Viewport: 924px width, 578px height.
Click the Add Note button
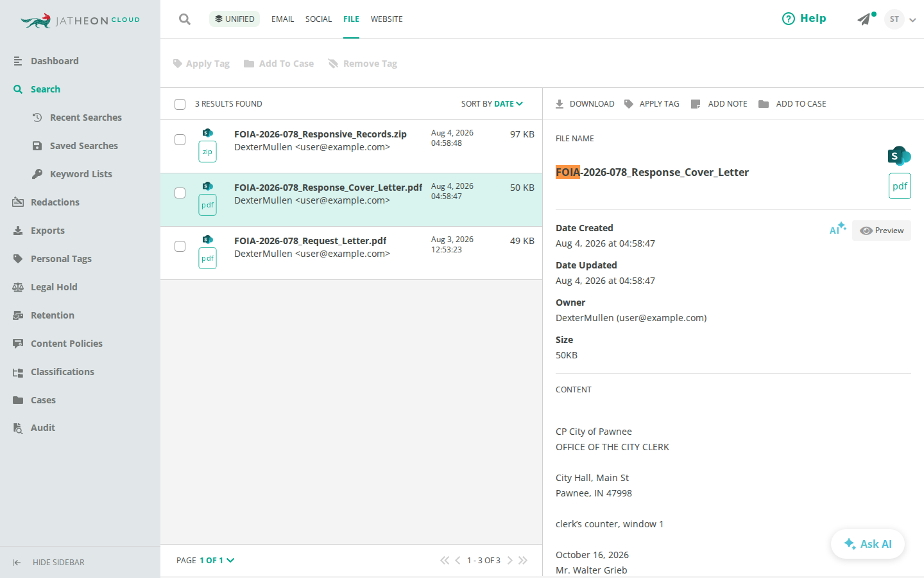click(x=719, y=104)
